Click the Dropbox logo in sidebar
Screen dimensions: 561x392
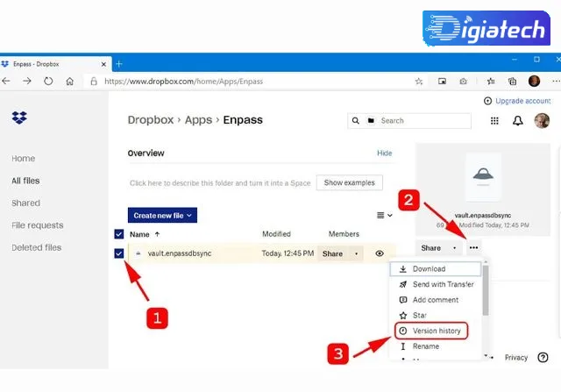[x=19, y=118]
